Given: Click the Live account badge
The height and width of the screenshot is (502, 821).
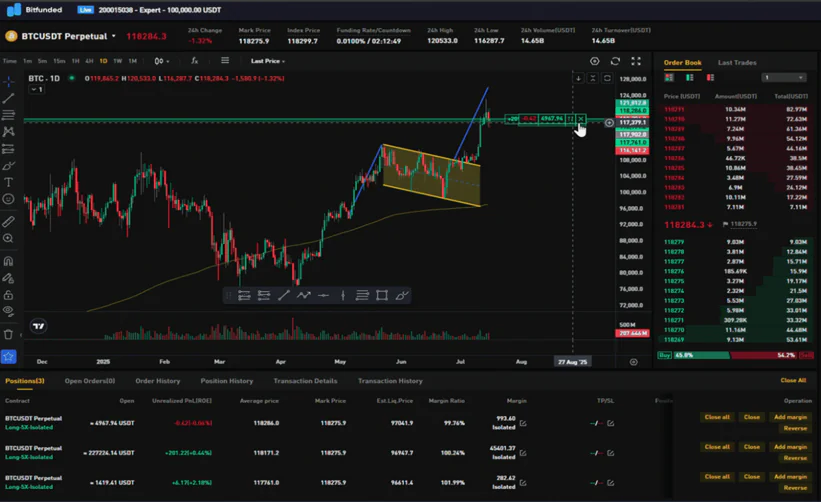Looking at the screenshot, I should pyautogui.click(x=85, y=9).
